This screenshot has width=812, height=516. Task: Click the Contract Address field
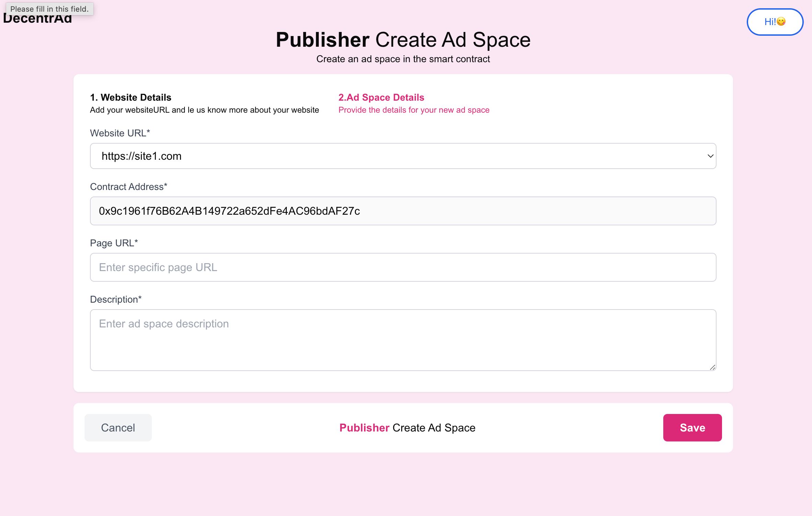click(403, 211)
